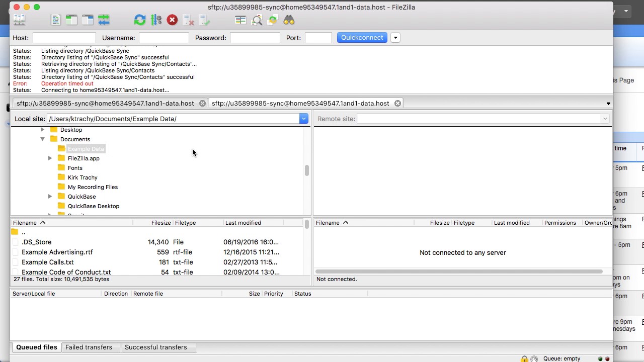Click the Disconnect from server icon
This screenshot has width=644, height=362.
coord(188,20)
